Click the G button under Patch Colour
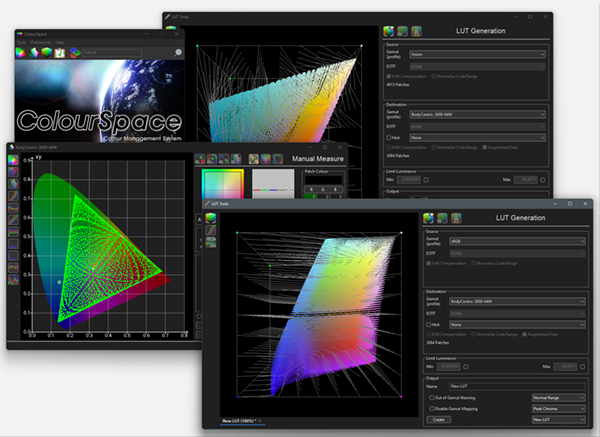This screenshot has width=600, height=437. 323,189
